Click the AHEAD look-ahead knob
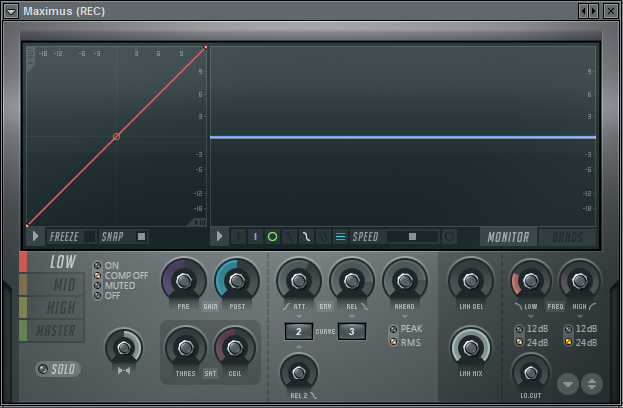This screenshot has height=408, width=623. point(404,280)
